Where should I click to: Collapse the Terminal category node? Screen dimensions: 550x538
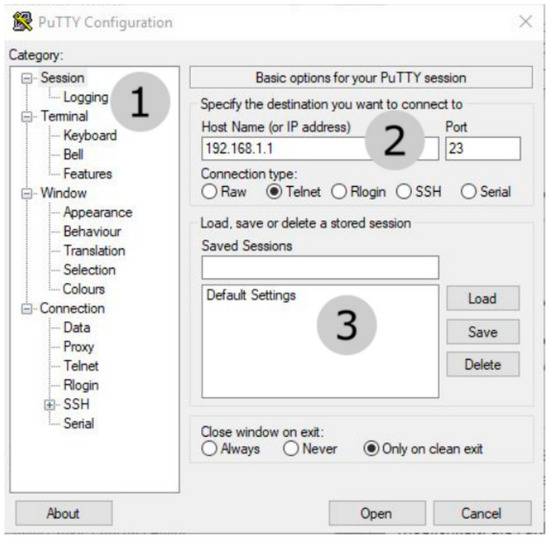27,116
